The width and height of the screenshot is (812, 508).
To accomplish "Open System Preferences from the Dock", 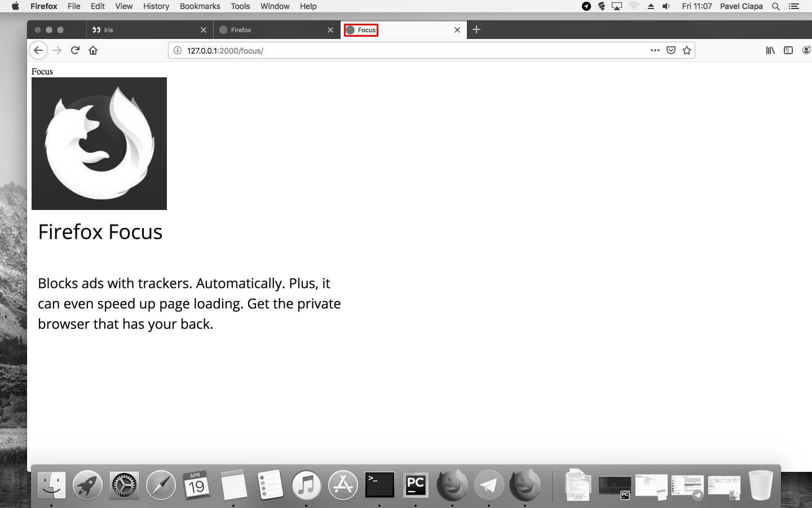I will (x=124, y=485).
